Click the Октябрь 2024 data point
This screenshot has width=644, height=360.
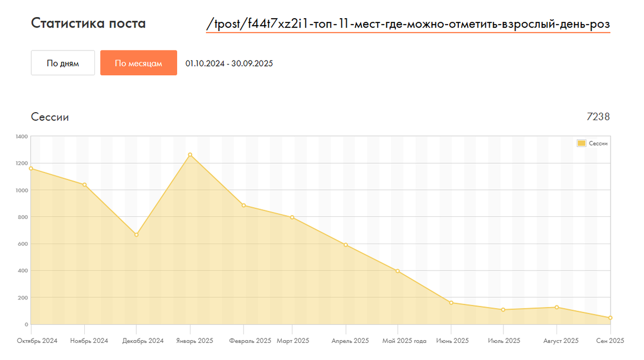31,168
